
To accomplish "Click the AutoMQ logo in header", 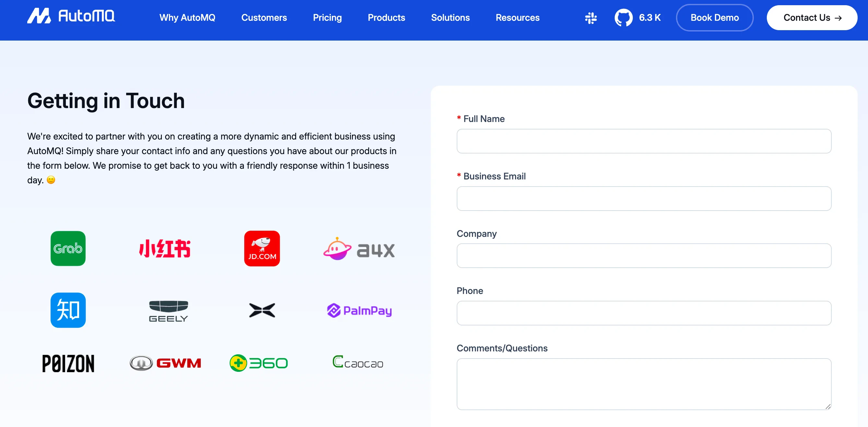I will click(71, 16).
